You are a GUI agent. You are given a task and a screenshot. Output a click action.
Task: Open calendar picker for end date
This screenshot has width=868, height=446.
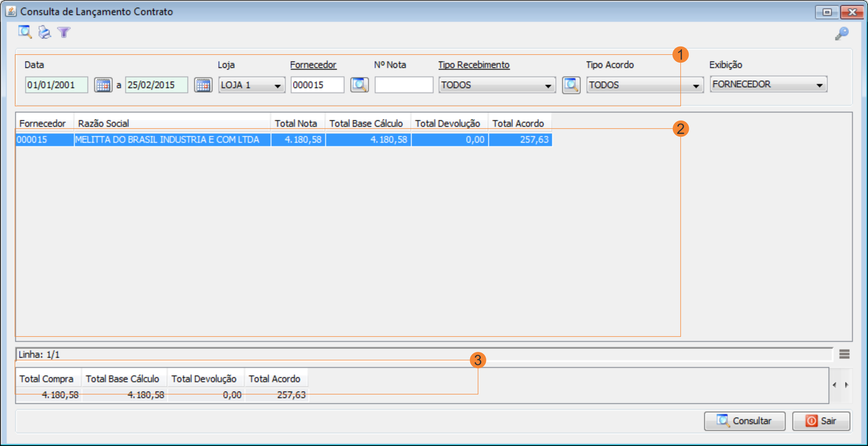(x=203, y=85)
